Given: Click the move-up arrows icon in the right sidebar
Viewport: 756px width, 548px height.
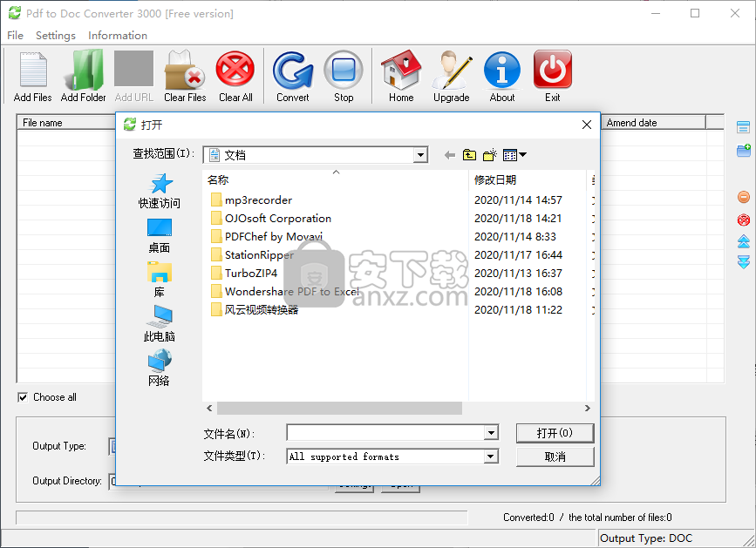Looking at the screenshot, I should (x=744, y=241).
